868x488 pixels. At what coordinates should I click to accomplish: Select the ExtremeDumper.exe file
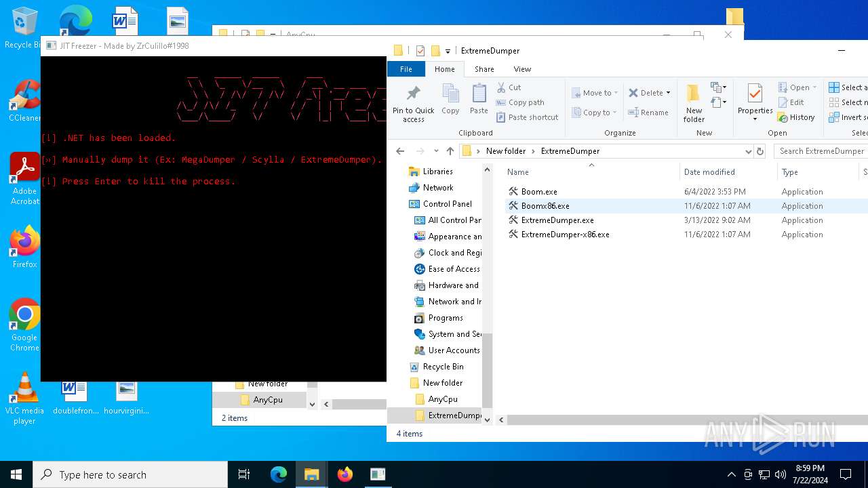[557, 220]
